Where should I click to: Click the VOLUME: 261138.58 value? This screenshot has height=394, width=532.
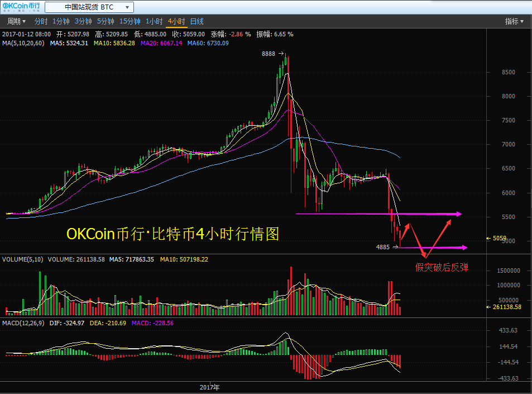[76, 259]
